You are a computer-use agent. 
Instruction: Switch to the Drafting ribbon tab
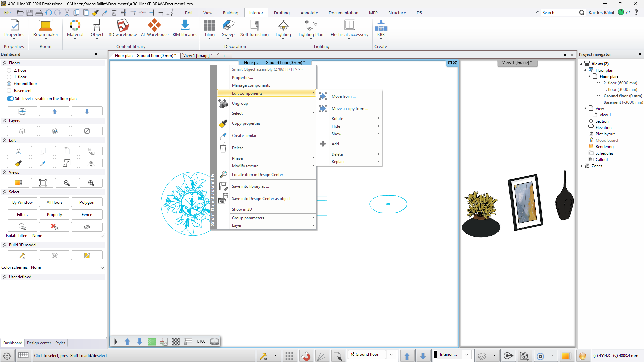click(282, 13)
